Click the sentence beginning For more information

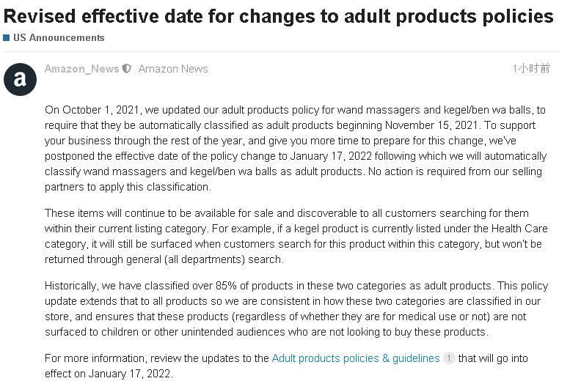[286, 366]
